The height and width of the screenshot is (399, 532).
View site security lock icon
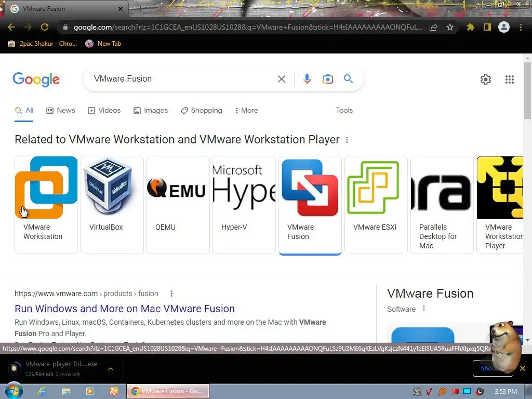point(65,27)
